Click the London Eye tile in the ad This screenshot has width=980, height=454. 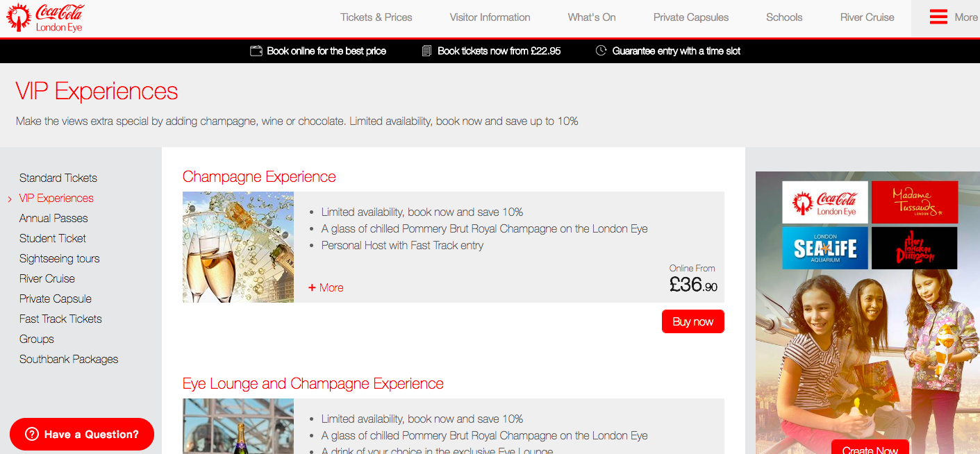[824, 202]
